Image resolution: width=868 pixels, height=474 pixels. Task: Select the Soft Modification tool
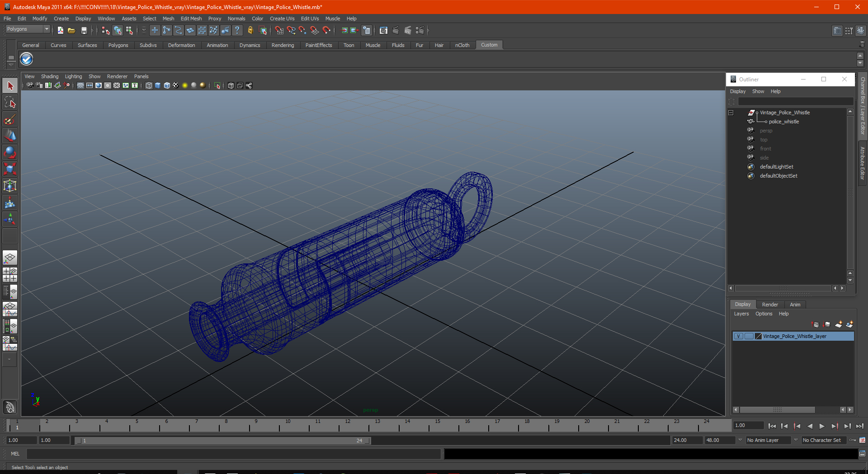point(10,202)
